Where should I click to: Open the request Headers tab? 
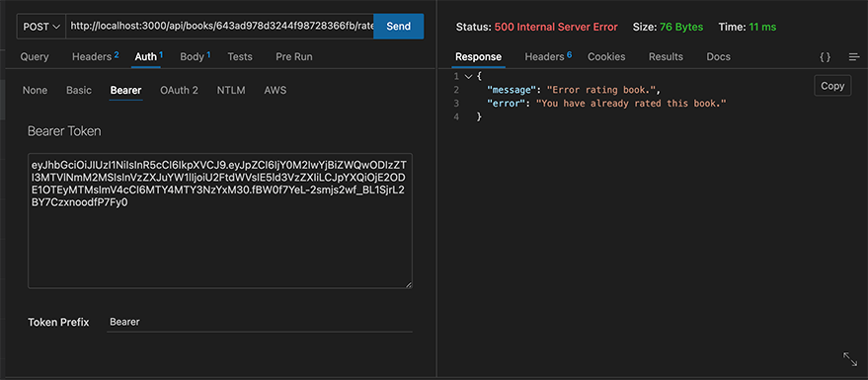tap(95, 56)
